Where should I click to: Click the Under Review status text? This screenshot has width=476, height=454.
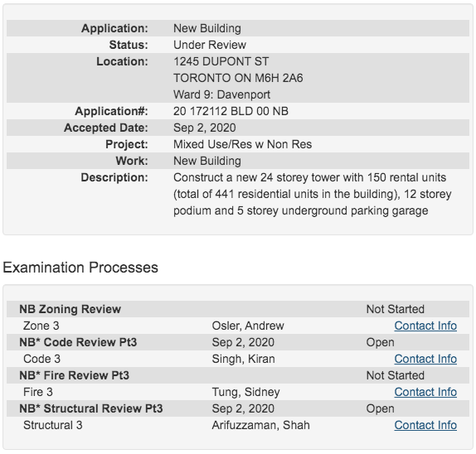[210, 45]
